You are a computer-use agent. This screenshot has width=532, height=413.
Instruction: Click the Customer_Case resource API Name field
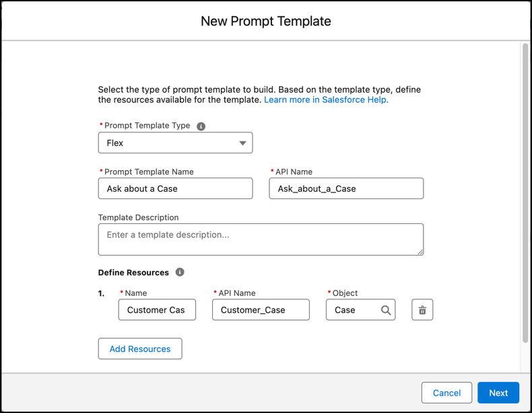(x=261, y=310)
